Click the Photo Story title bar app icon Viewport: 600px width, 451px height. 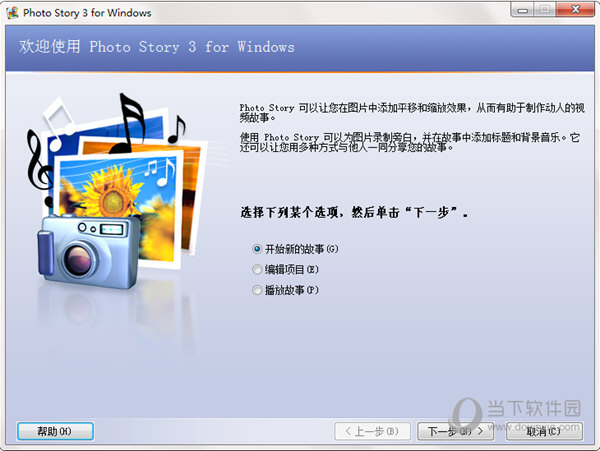(x=12, y=12)
